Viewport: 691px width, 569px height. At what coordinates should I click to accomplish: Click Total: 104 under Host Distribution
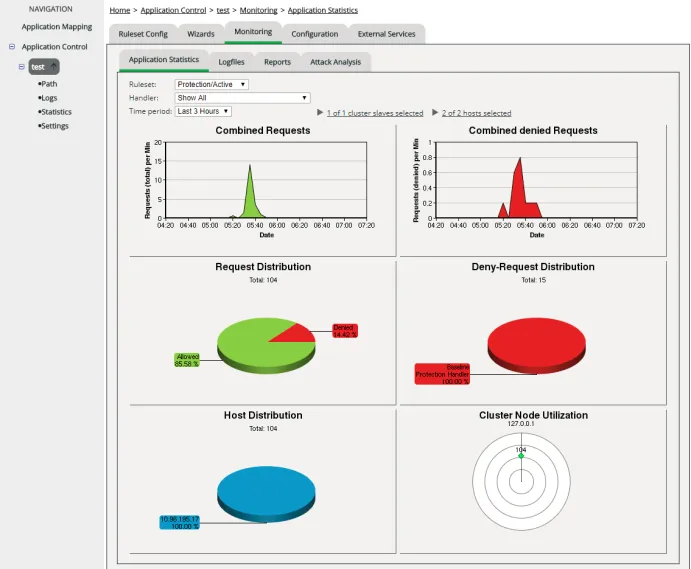pyautogui.click(x=263, y=428)
